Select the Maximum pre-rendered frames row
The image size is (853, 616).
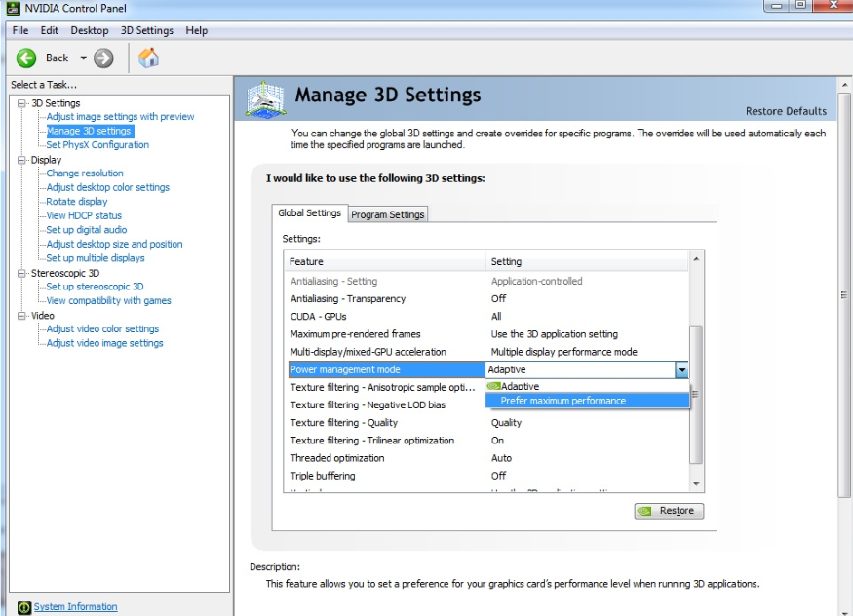coord(488,333)
